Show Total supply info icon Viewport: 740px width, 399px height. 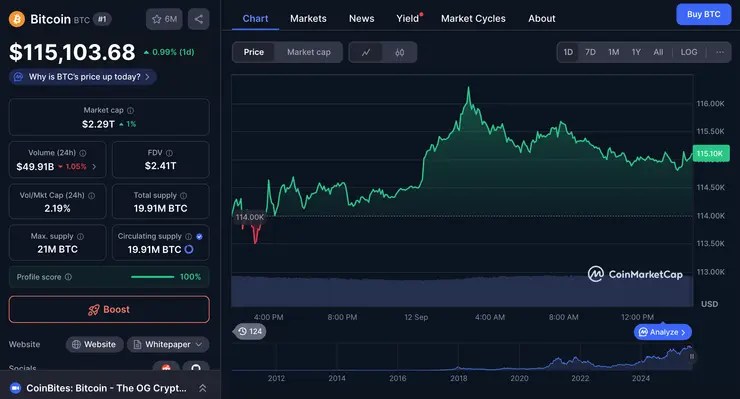click(184, 195)
